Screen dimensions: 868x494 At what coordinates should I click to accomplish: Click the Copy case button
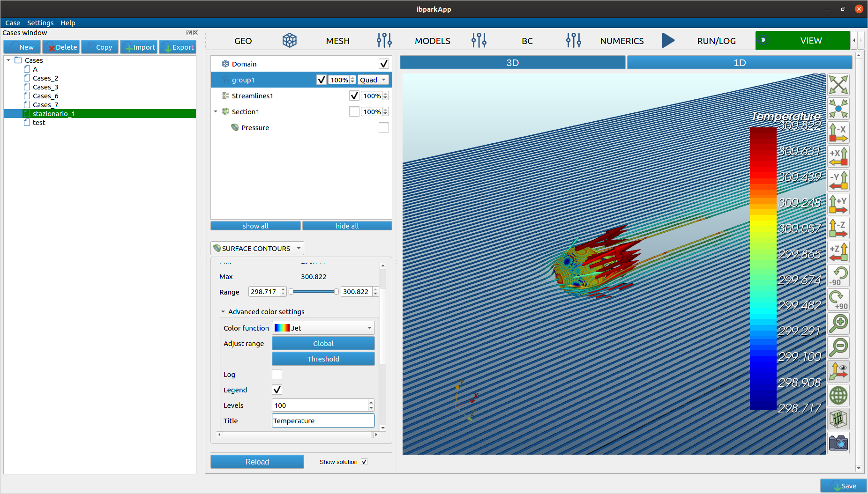(100, 47)
